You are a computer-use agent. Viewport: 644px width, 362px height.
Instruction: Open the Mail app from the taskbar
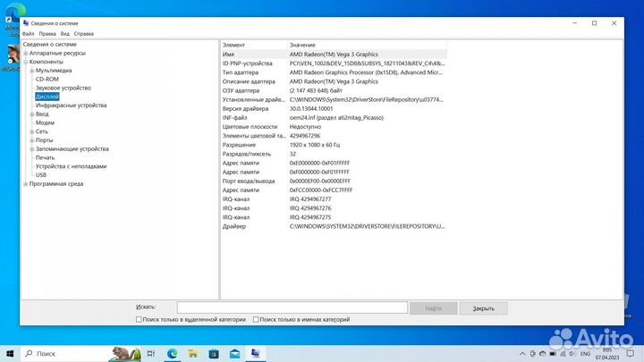click(x=234, y=353)
